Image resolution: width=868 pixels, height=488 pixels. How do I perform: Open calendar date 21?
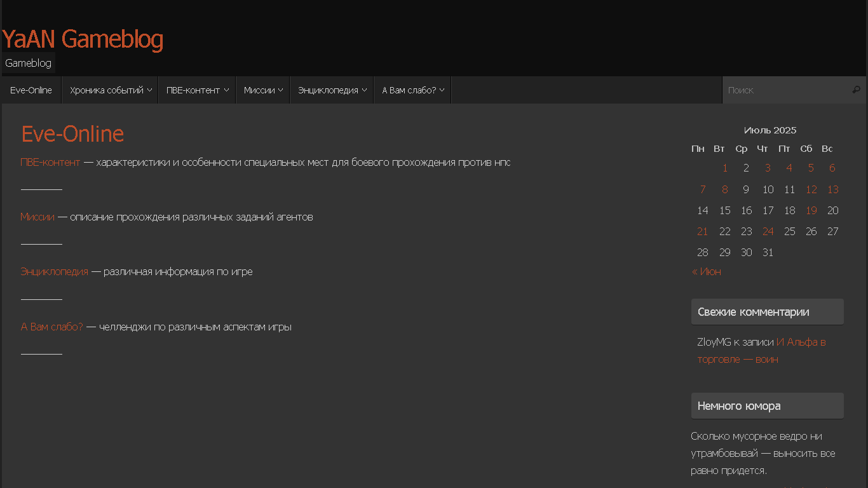click(703, 231)
